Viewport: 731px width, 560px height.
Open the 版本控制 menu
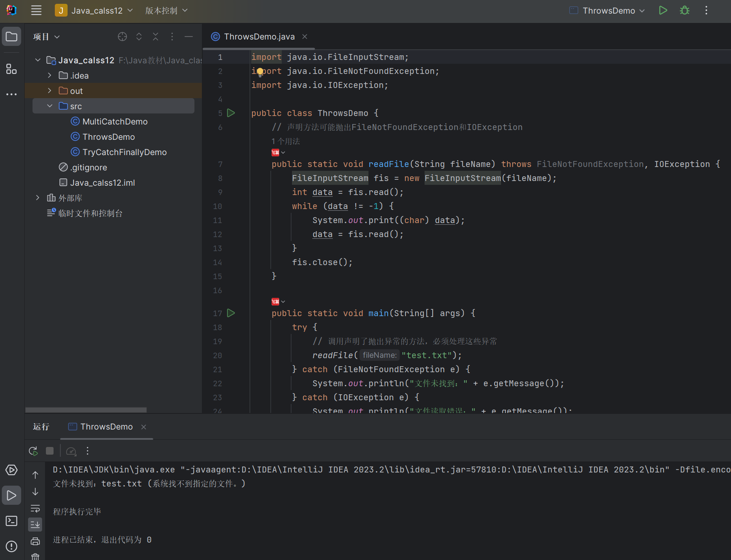pos(166,11)
